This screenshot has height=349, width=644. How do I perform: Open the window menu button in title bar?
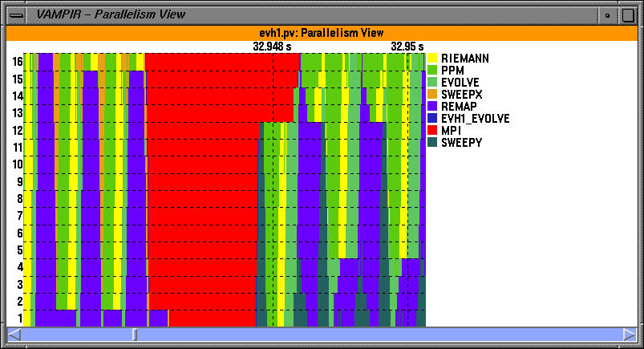coord(16,15)
